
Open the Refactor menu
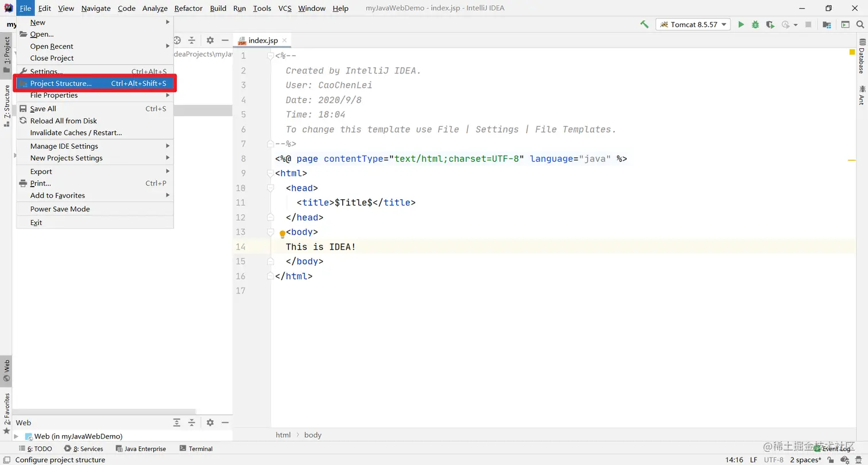point(188,8)
